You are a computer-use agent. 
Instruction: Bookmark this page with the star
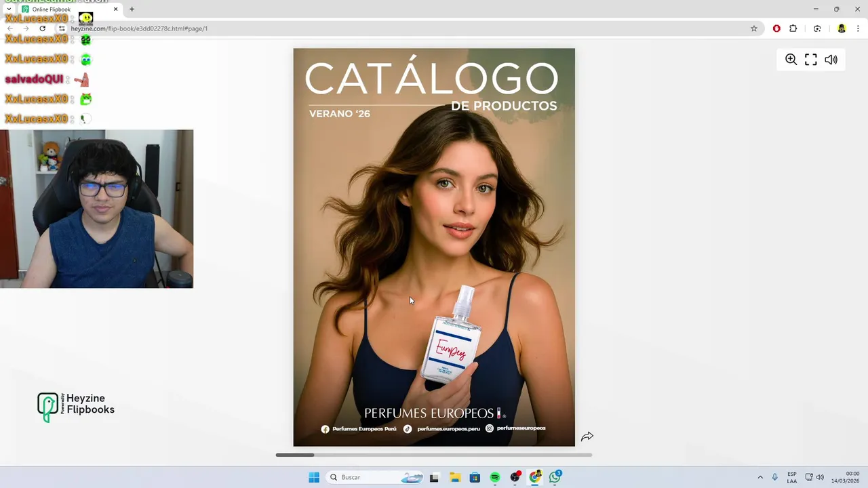coord(753,28)
